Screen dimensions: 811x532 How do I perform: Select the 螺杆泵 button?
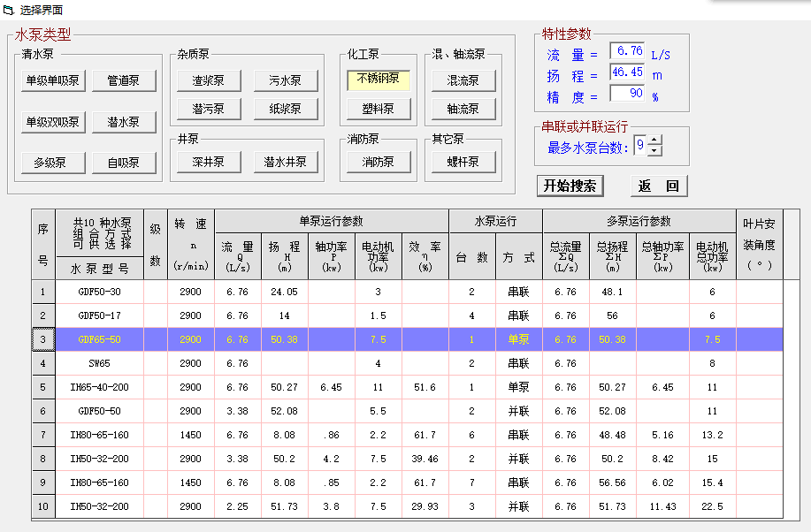tap(463, 162)
